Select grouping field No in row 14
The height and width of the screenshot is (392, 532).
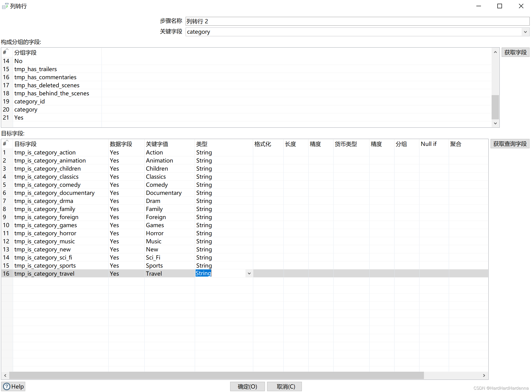tap(18, 61)
